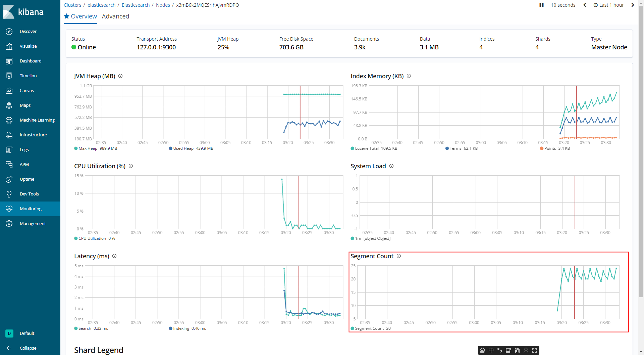Screen dimensions: 644x355
Task: Pause the auto-refresh
Action: point(541,5)
